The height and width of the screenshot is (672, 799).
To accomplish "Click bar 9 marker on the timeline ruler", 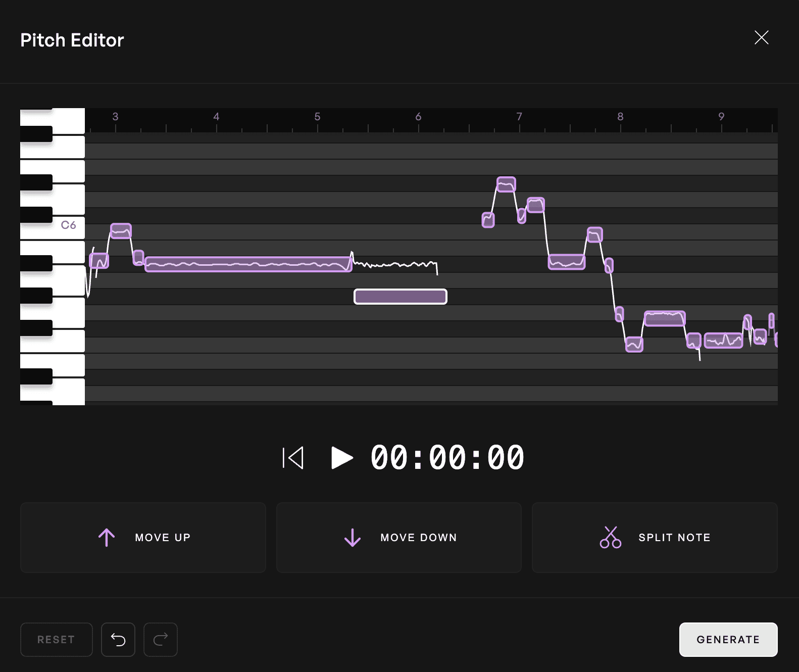I will point(721,117).
